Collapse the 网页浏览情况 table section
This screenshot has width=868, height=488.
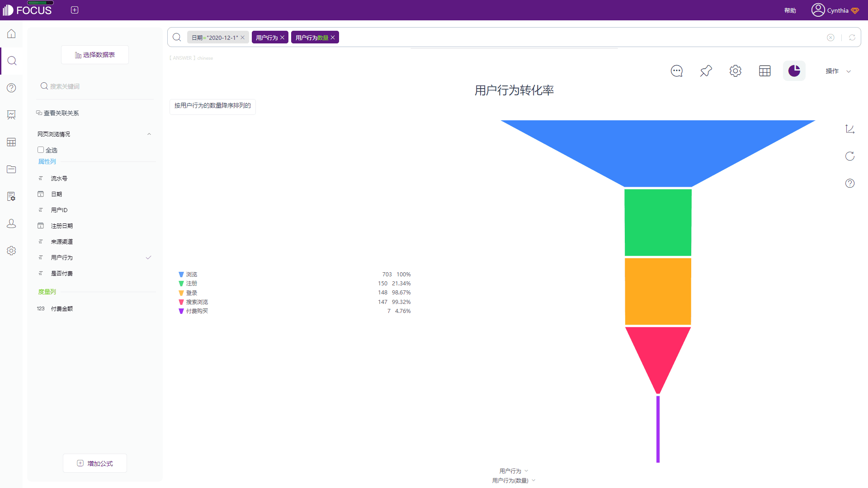[149, 134]
